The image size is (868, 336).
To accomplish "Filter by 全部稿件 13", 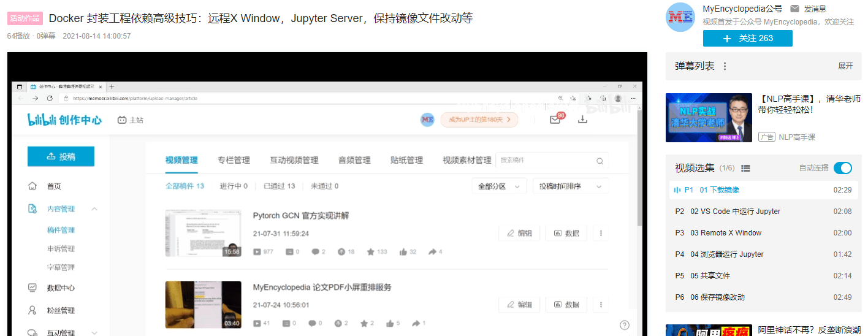I will coord(185,186).
